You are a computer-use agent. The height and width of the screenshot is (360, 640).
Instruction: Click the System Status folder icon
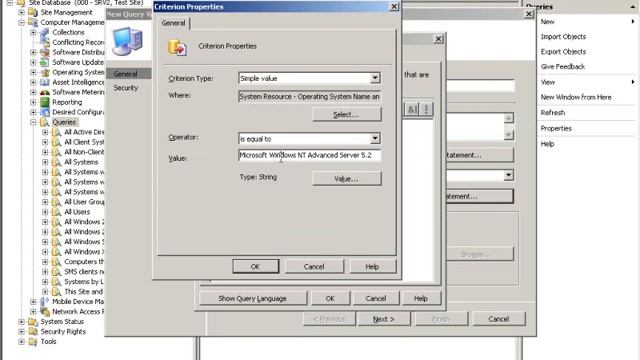[x=33, y=322]
